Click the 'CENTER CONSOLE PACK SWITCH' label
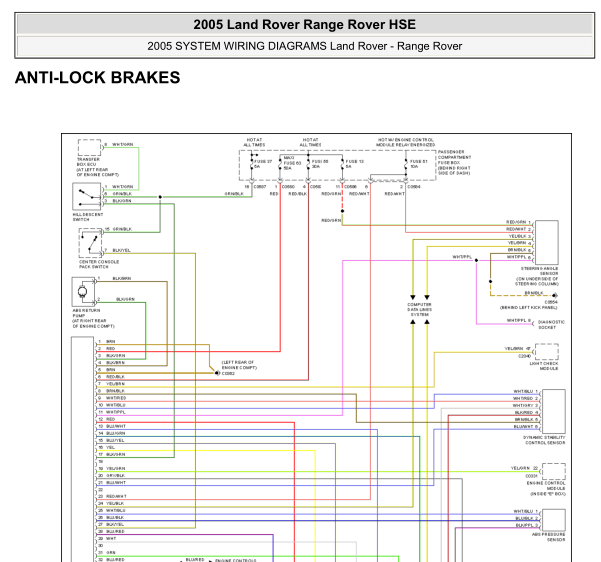601x562 pixels. [x=99, y=264]
